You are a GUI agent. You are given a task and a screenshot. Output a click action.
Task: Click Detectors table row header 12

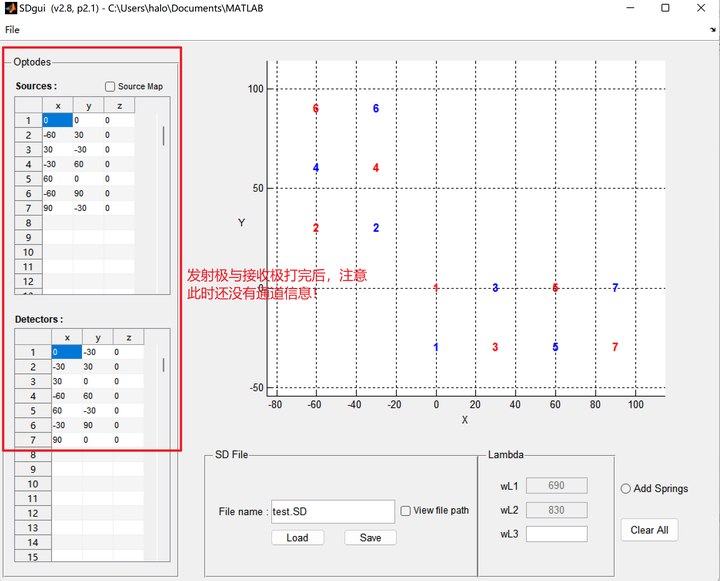[33, 513]
